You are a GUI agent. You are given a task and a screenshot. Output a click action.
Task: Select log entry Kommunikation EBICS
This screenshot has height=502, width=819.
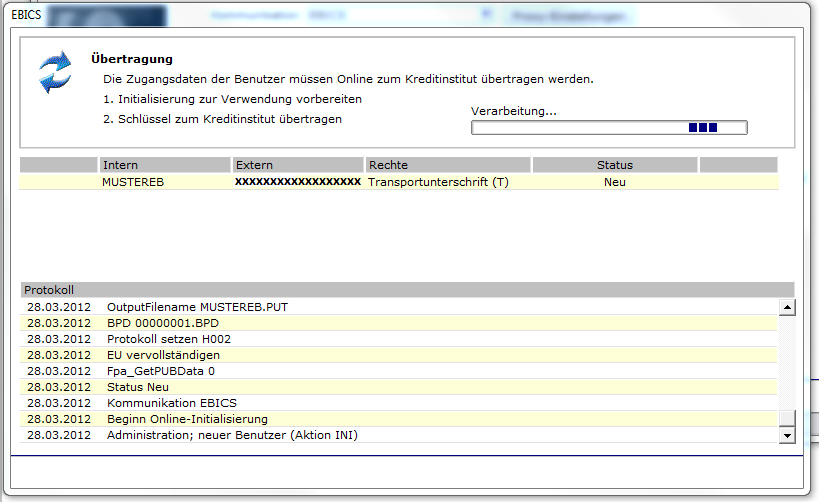point(399,403)
